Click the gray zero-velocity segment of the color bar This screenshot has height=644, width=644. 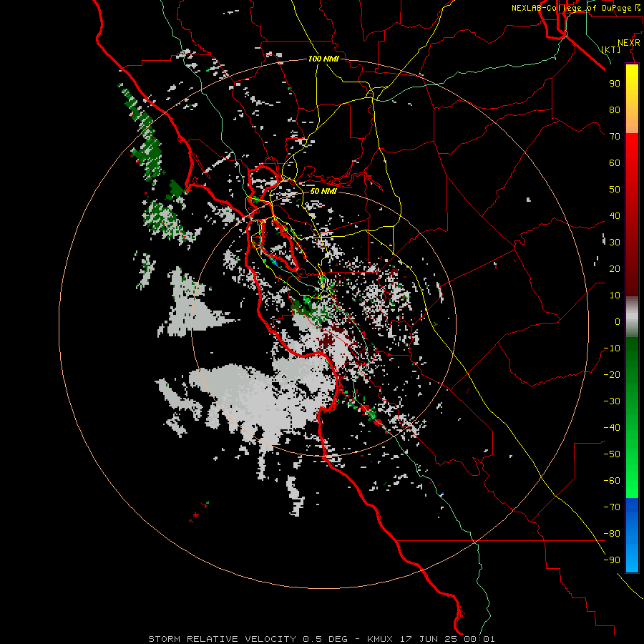632,317
